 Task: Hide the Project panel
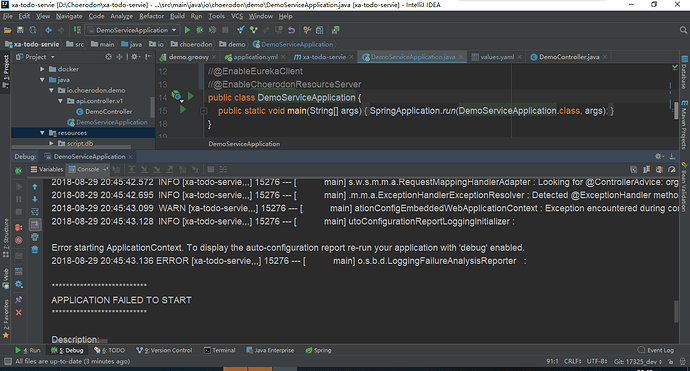[x=148, y=57]
